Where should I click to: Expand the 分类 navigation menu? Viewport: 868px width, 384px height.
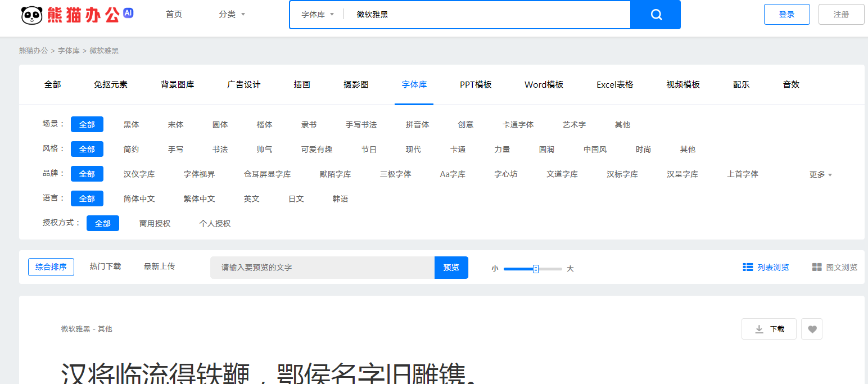tap(232, 15)
